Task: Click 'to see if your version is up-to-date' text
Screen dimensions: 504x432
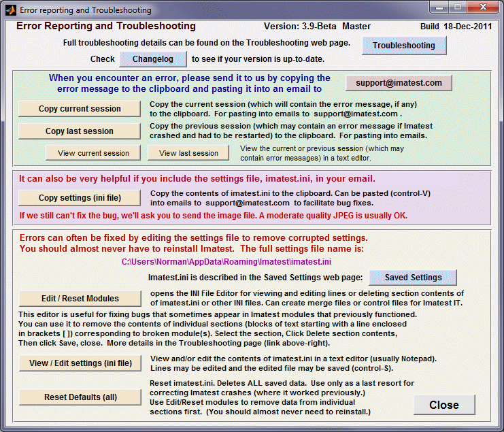Action: pyautogui.click(x=258, y=59)
